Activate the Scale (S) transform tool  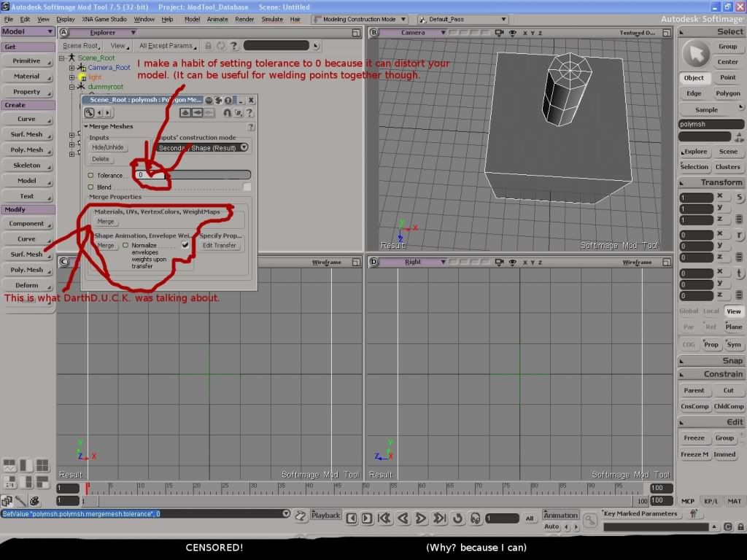point(740,197)
